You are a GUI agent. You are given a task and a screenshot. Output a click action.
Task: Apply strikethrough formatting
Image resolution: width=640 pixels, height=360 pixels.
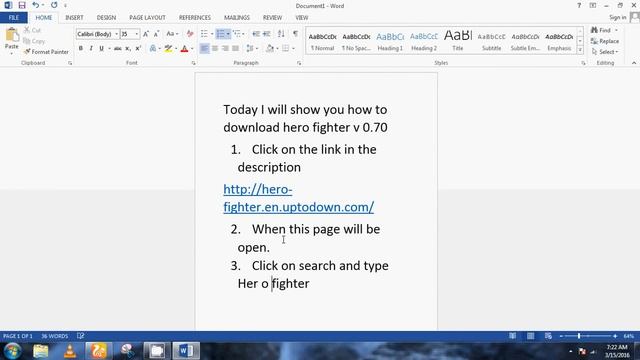point(118,49)
